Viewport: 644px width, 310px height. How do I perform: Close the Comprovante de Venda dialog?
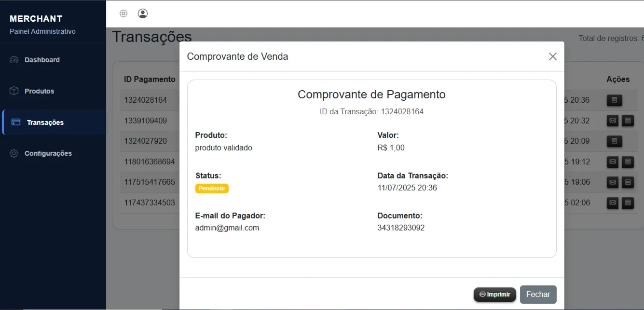click(553, 56)
